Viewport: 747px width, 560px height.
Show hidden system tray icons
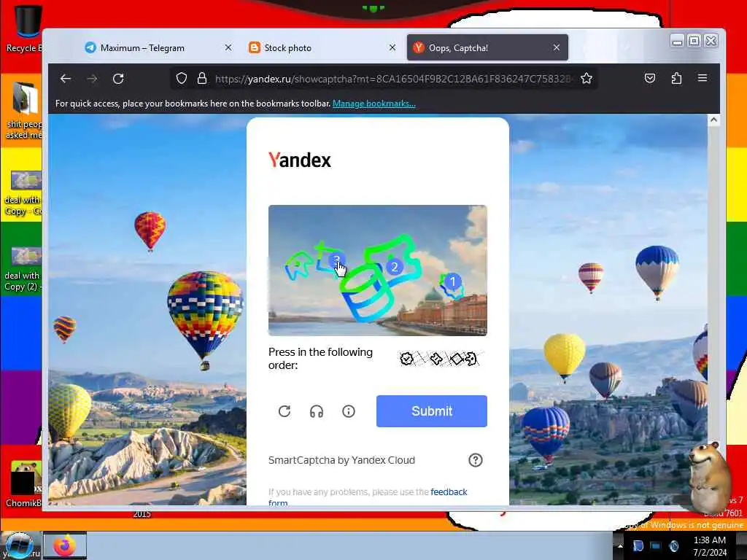point(620,546)
